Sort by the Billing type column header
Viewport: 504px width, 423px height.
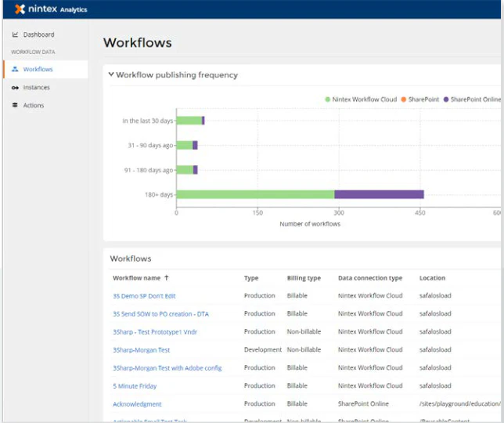pyautogui.click(x=304, y=278)
